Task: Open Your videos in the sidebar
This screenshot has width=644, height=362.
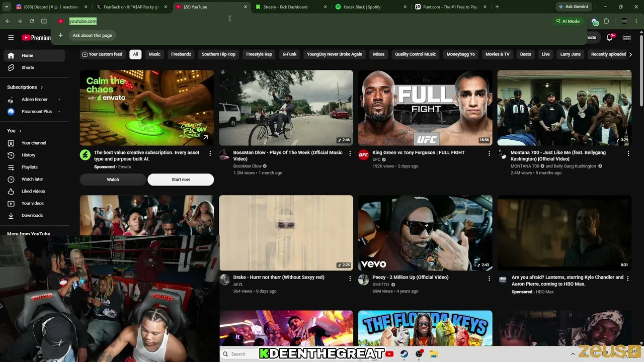Action: [x=33, y=203]
